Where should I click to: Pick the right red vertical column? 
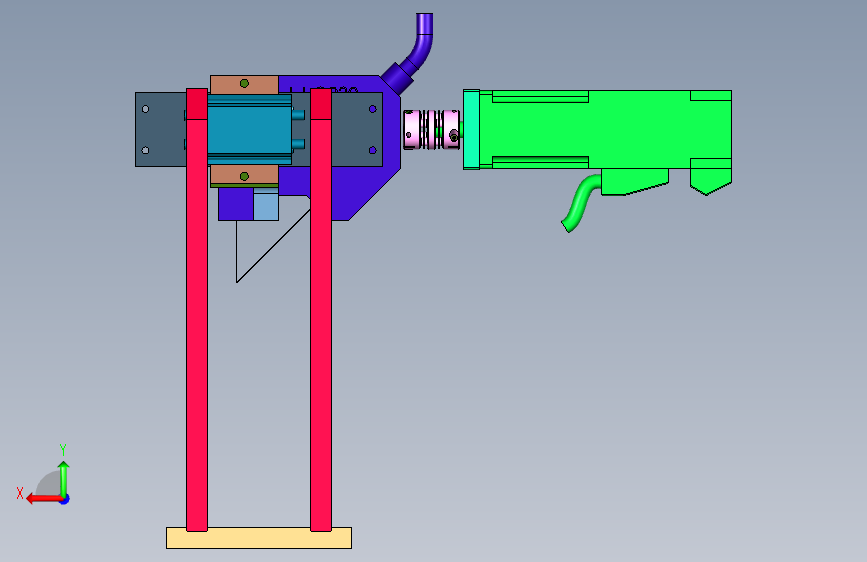[x=321, y=310]
